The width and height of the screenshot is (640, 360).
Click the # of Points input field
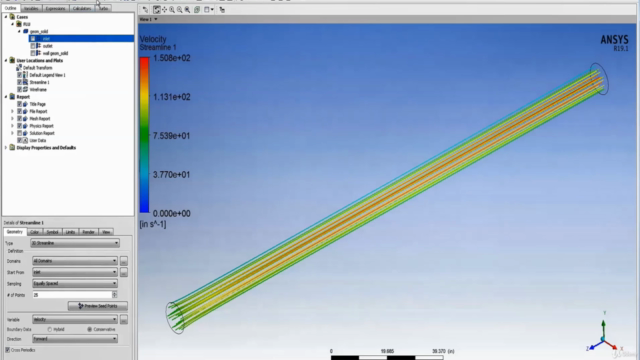pyautogui.click(x=72, y=295)
